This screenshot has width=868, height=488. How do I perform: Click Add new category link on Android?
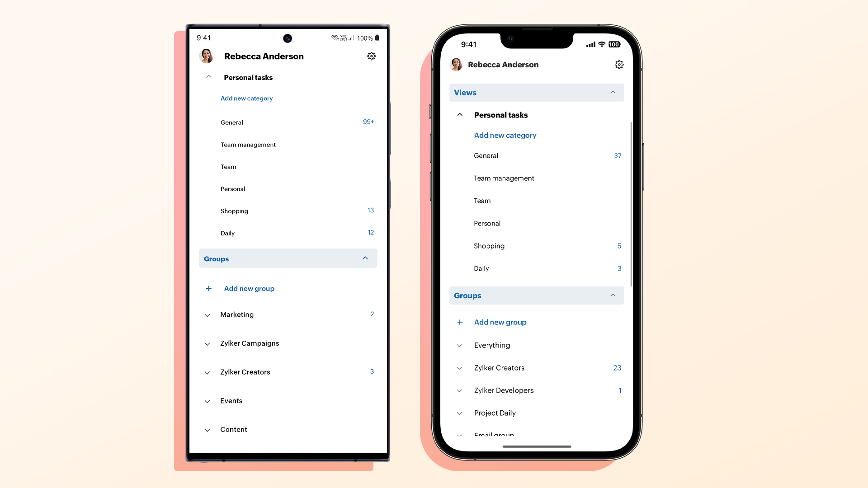(246, 98)
